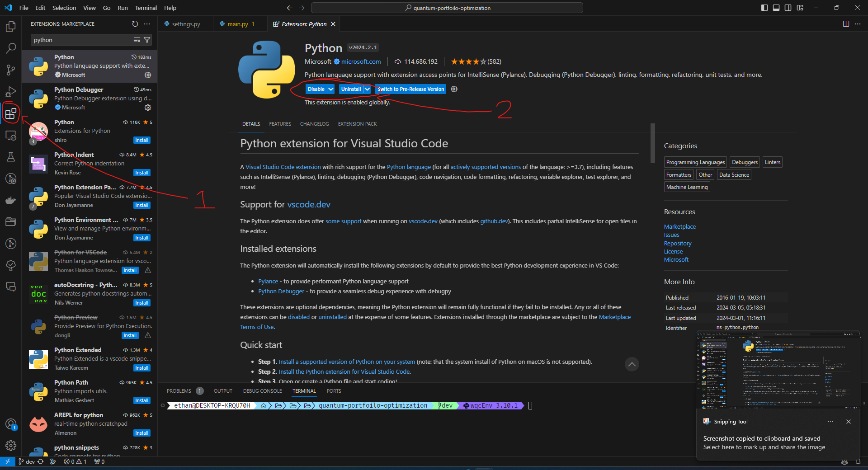The width and height of the screenshot is (868, 470).
Task: Open the Accounts icon in the activity bar
Action: click(11, 424)
